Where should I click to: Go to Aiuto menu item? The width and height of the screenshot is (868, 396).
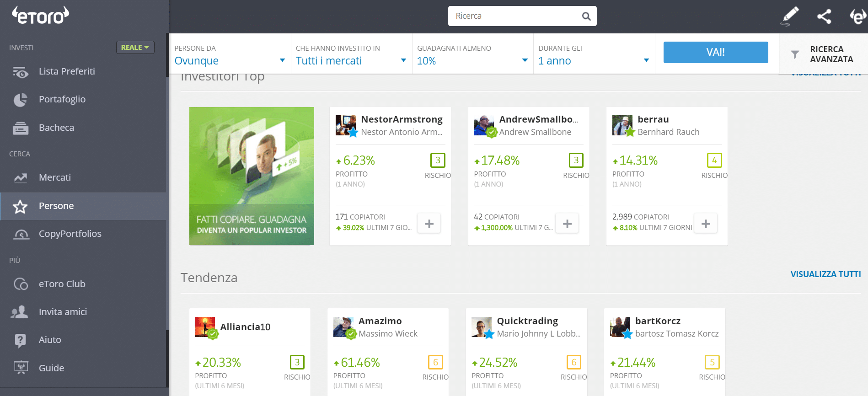(50, 340)
